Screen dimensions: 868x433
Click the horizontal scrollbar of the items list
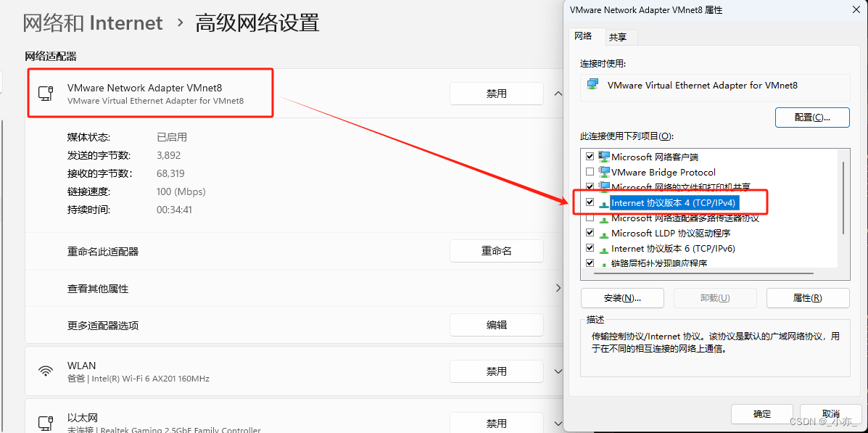[703, 273]
